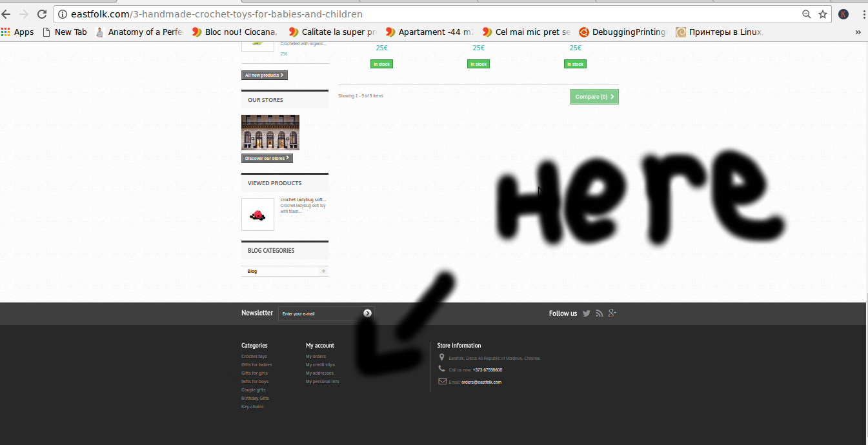Open the Принтеры в Linux bookmark
The width and height of the screenshot is (868, 445).
[x=720, y=32]
